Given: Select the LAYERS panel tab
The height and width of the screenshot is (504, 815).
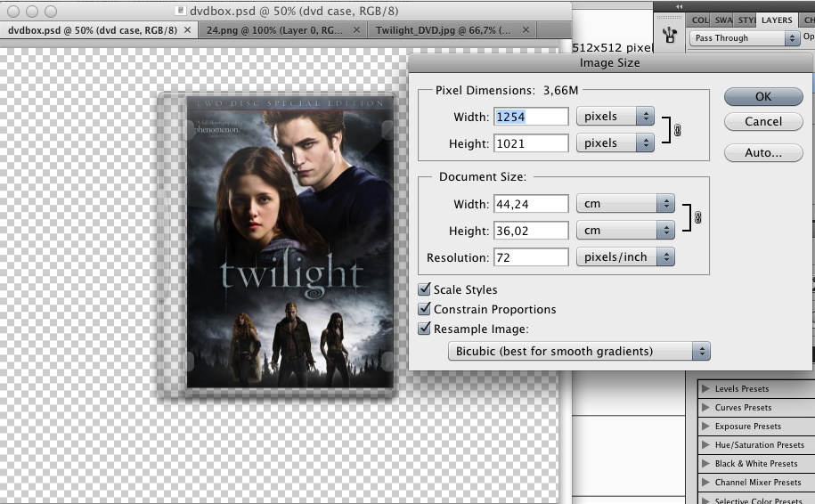Looking at the screenshot, I should tap(777, 20).
